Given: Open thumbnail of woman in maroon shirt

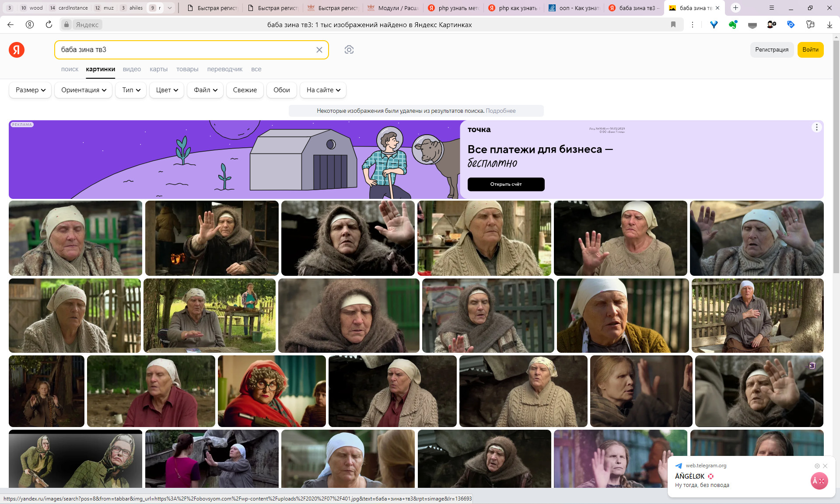Looking at the screenshot, I should tap(151, 391).
